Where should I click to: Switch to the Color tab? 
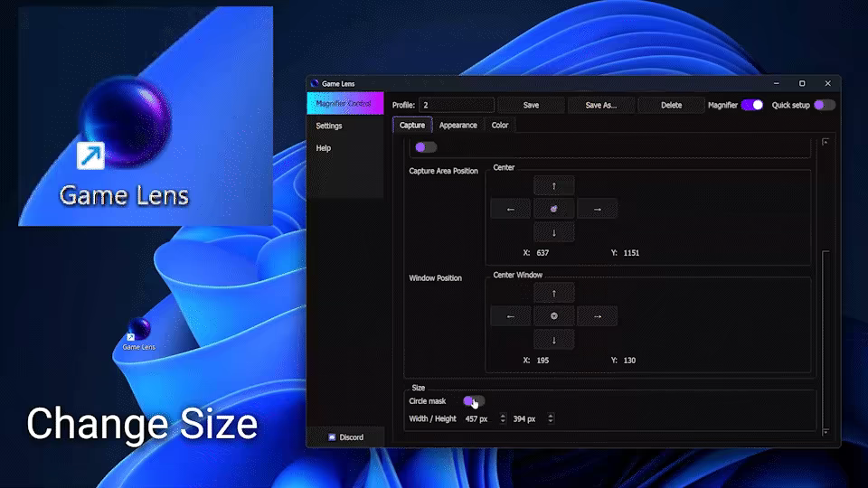(x=500, y=125)
